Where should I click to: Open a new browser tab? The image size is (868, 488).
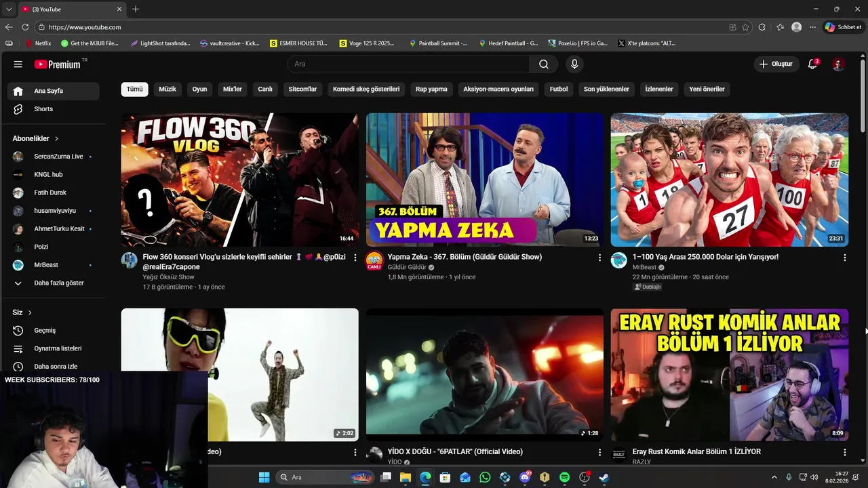(136, 9)
